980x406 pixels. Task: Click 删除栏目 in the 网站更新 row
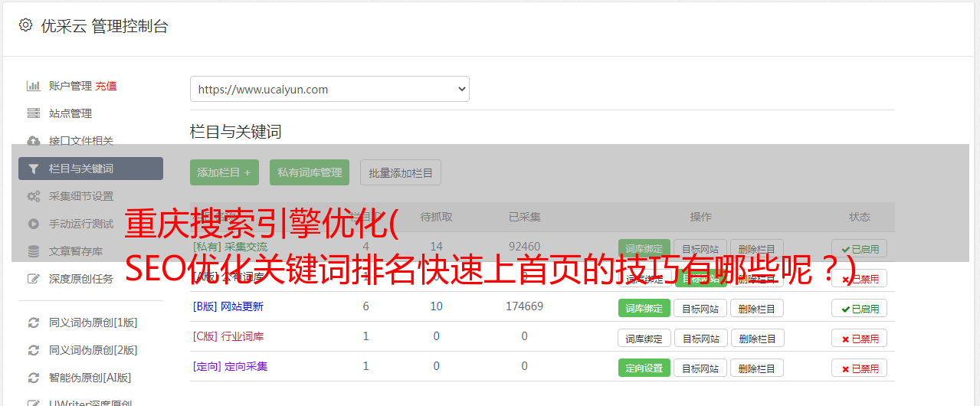pos(757,308)
